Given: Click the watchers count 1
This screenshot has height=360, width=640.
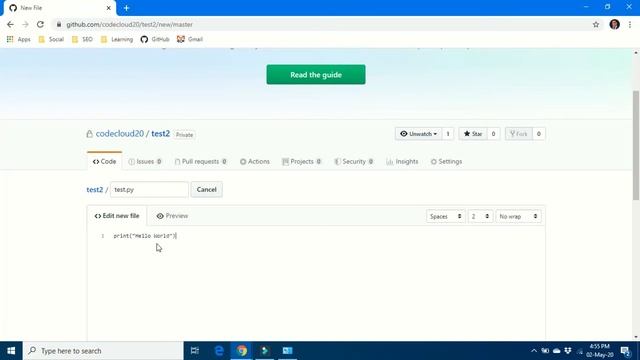Looking at the screenshot, I should (448, 134).
